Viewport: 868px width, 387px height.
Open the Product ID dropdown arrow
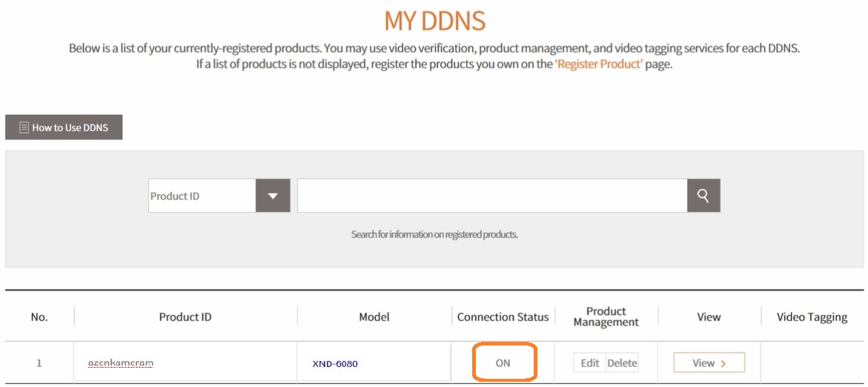tap(272, 196)
